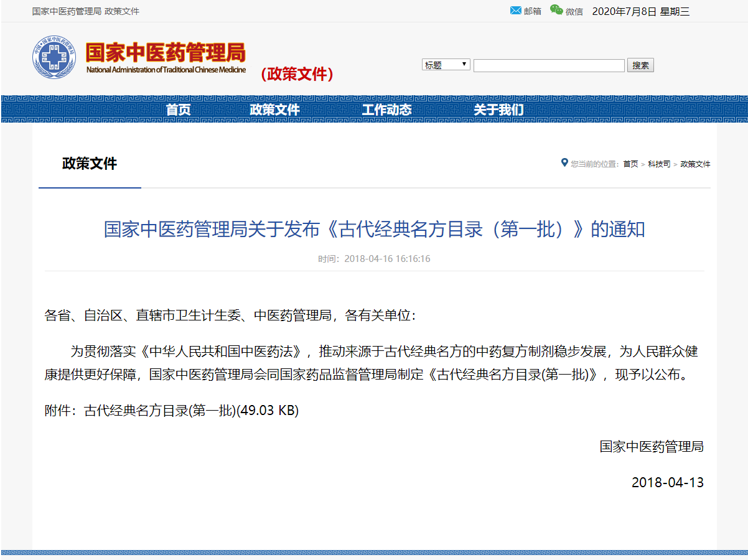
Task: Open 工作动态 in the navigation bar
Action: pyautogui.click(x=386, y=110)
